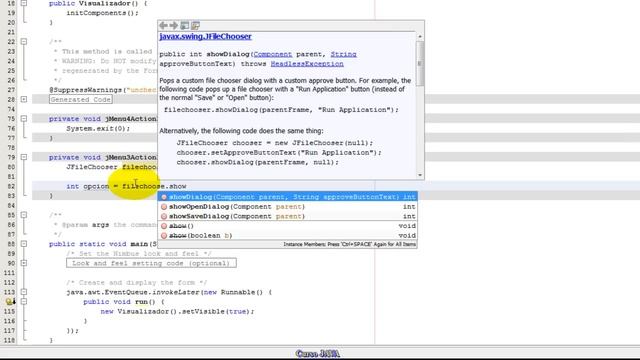Click line number 82 in gutter
This screenshot has width=640, height=360.
point(11,186)
